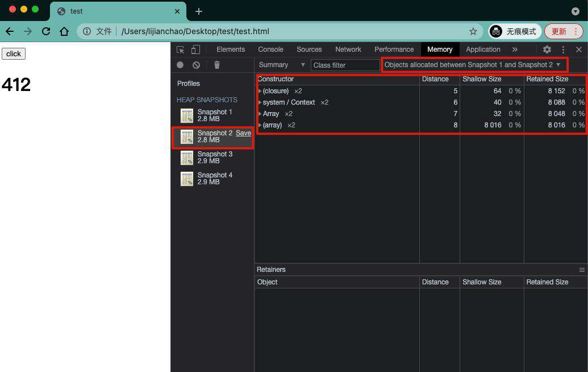Click the inspect element picker icon
588x372 pixels.
tap(180, 49)
